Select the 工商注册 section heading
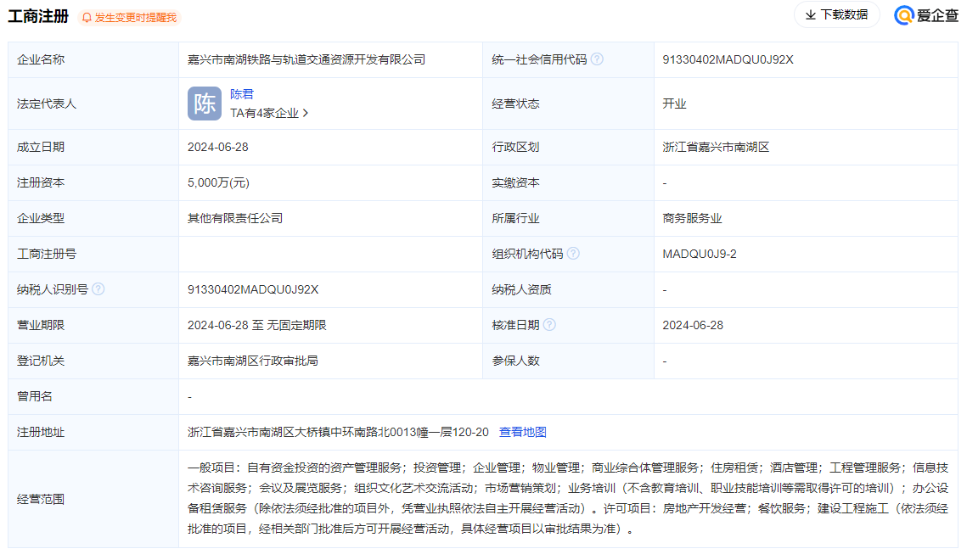Image resolution: width=967 pixels, height=560 pixels. 37,16
